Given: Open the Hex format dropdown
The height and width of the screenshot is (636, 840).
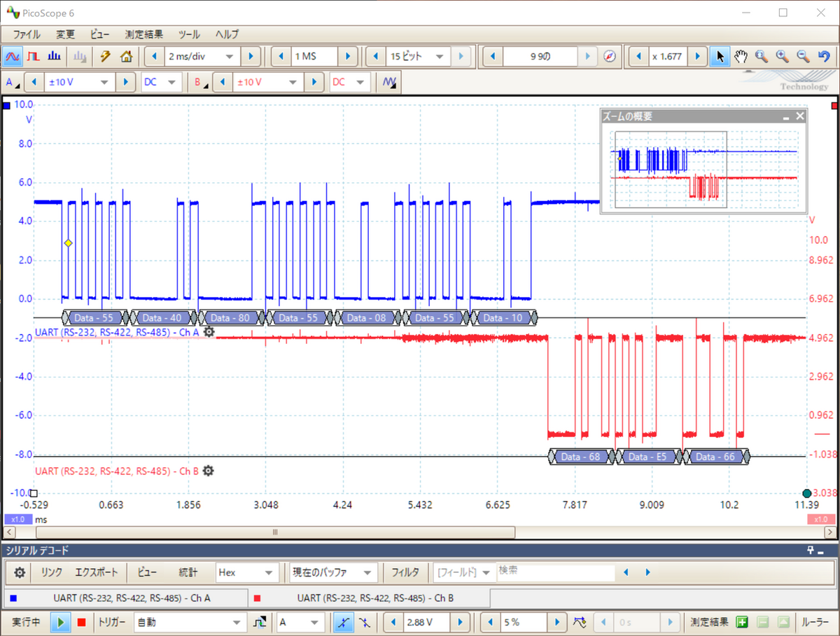Looking at the screenshot, I should pyautogui.click(x=247, y=572).
